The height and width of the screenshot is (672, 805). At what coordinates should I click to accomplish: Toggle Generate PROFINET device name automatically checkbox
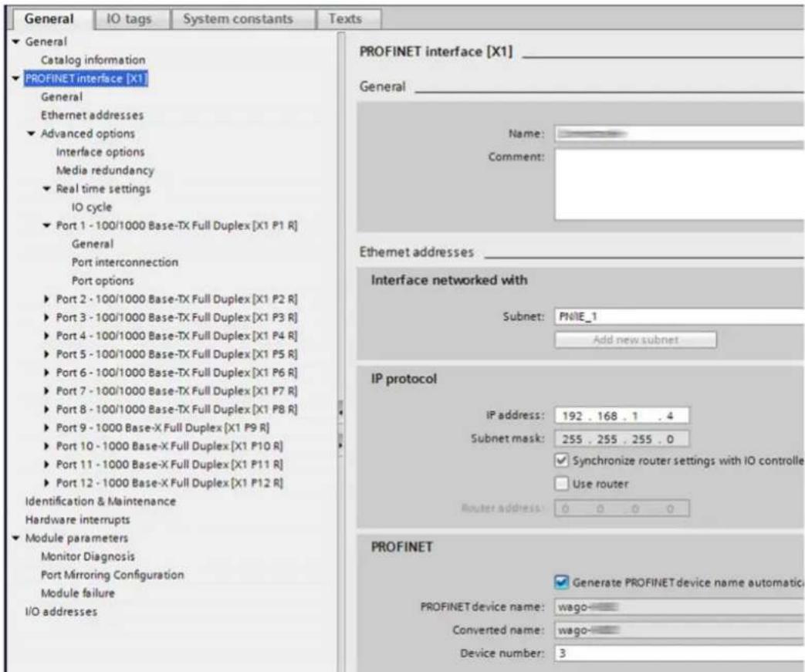point(562,583)
